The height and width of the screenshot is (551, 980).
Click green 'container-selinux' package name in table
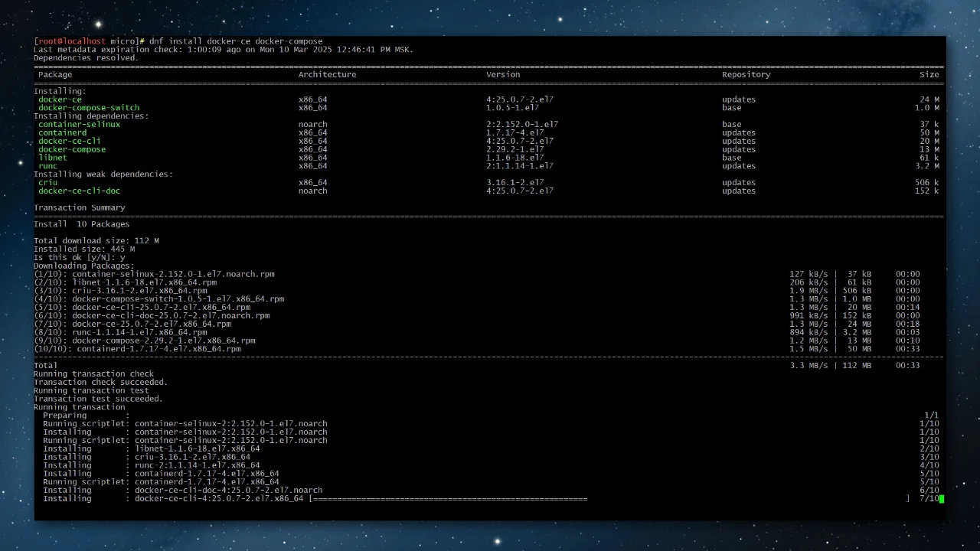click(x=80, y=125)
